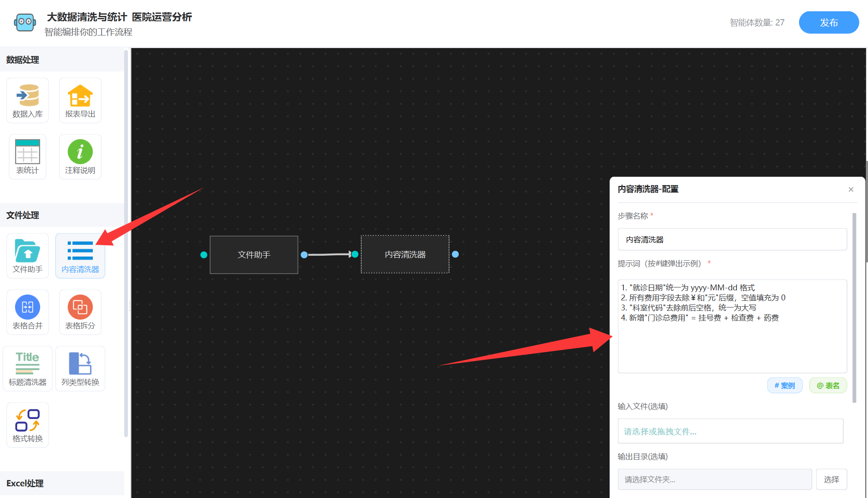Insert an @ 表名 table reference
Image resolution: width=868 pixels, height=498 pixels.
828,385
